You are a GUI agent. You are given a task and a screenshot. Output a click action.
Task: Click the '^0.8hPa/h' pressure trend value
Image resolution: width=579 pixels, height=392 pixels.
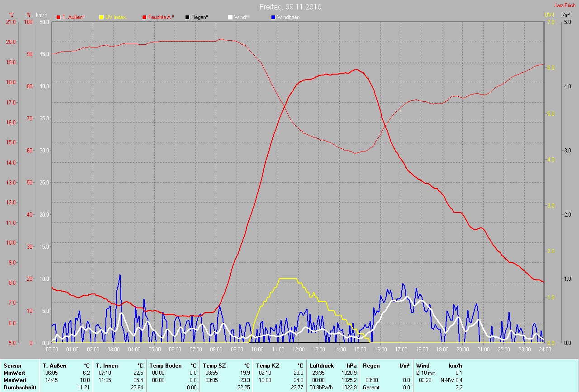321,387
